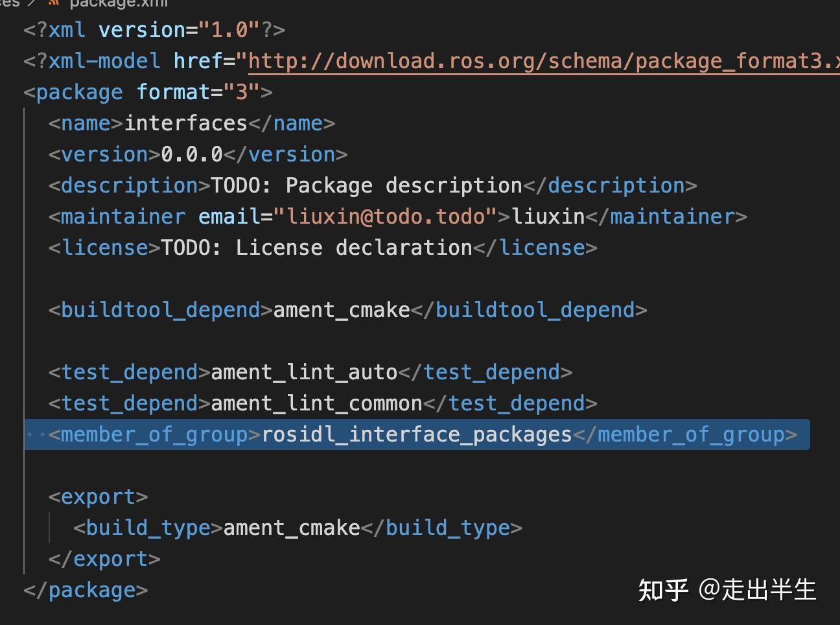The height and width of the screenshot is (625, 840).
Task: Click rosidl_interface_packages in highlighted line
Action: click(417, 434)
